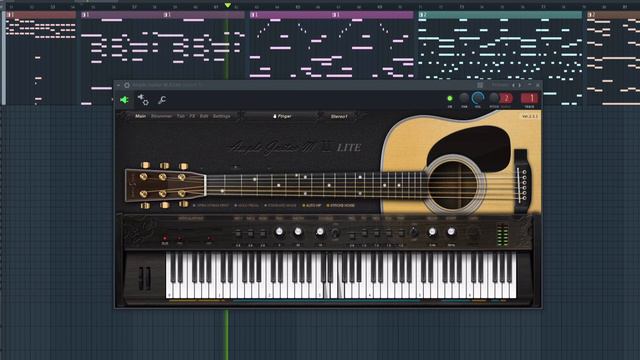Select previous preset arrow in plugin title bar

pos(513,85)
